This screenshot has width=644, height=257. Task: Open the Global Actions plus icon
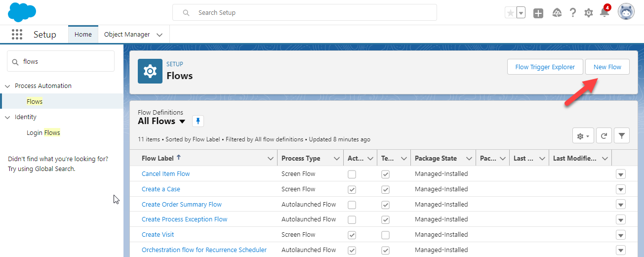click(x=538, y=13)
